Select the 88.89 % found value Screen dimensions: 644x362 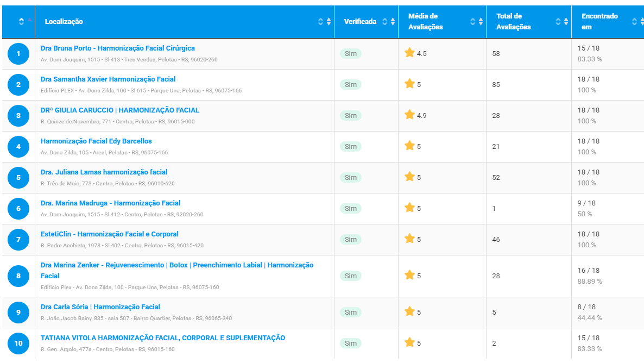click(590, 282)
